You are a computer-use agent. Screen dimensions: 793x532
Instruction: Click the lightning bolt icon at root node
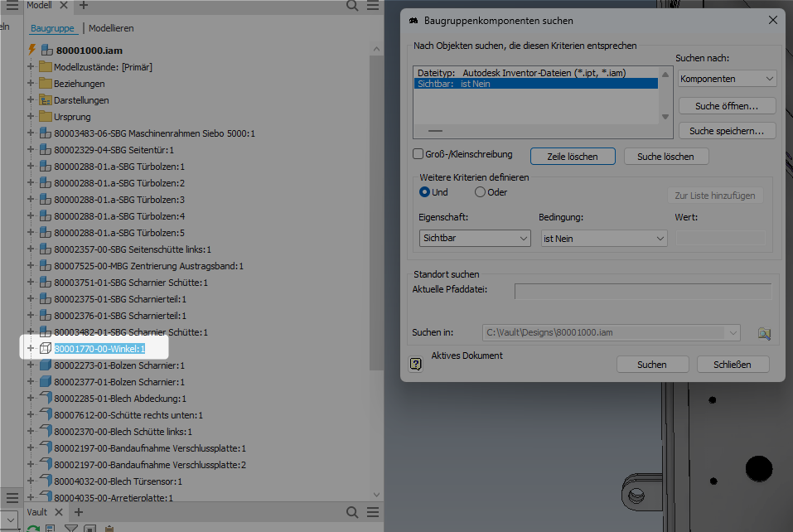coord(31,50)
